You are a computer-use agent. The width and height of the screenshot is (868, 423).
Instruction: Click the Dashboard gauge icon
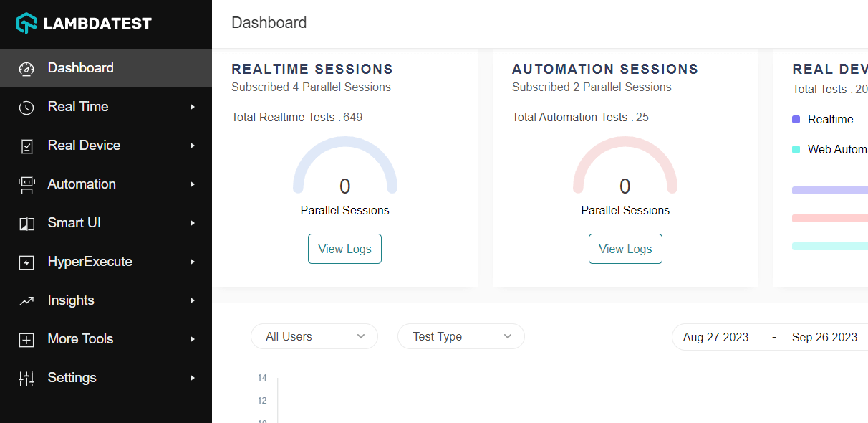point(26,69)
